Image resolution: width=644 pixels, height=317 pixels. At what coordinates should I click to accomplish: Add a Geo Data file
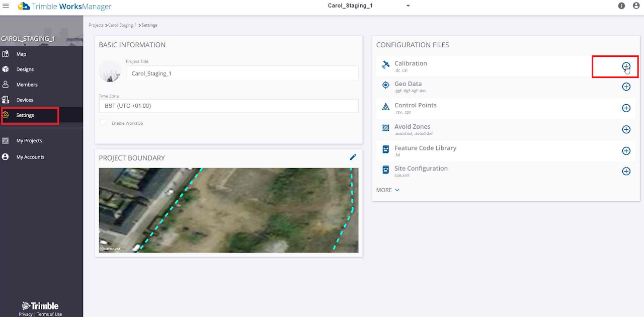coord(626,87)
